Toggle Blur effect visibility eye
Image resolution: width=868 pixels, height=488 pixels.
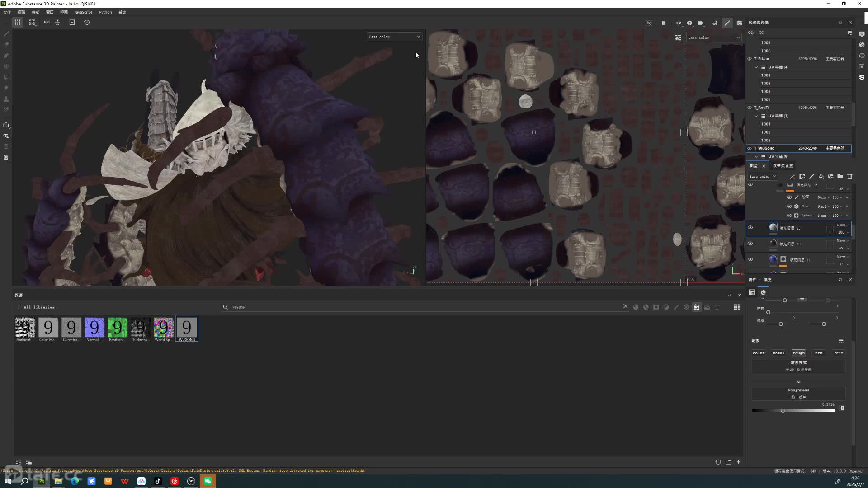click(x=789, y=206)
